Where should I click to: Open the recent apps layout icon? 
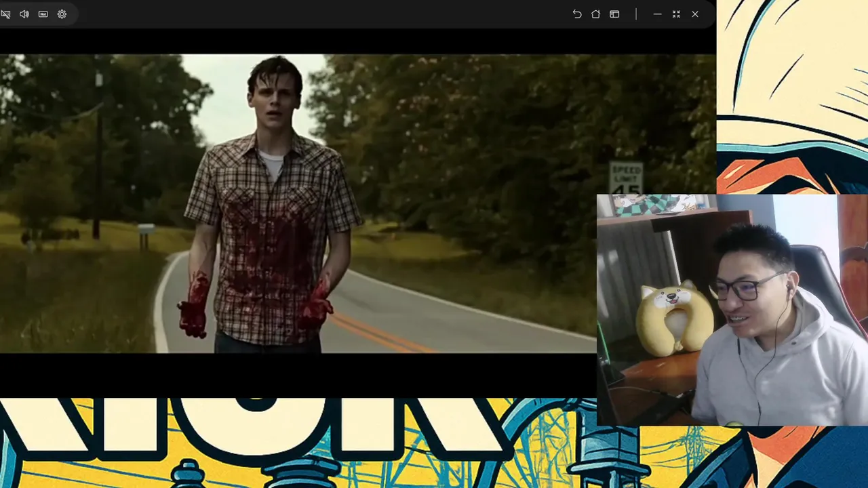click(x=614, y=14)
